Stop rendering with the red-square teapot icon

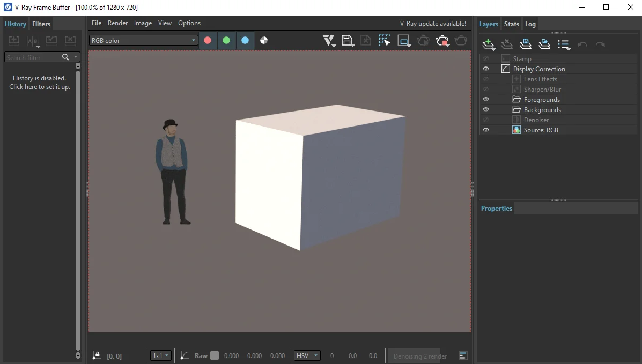click(442, 41)
